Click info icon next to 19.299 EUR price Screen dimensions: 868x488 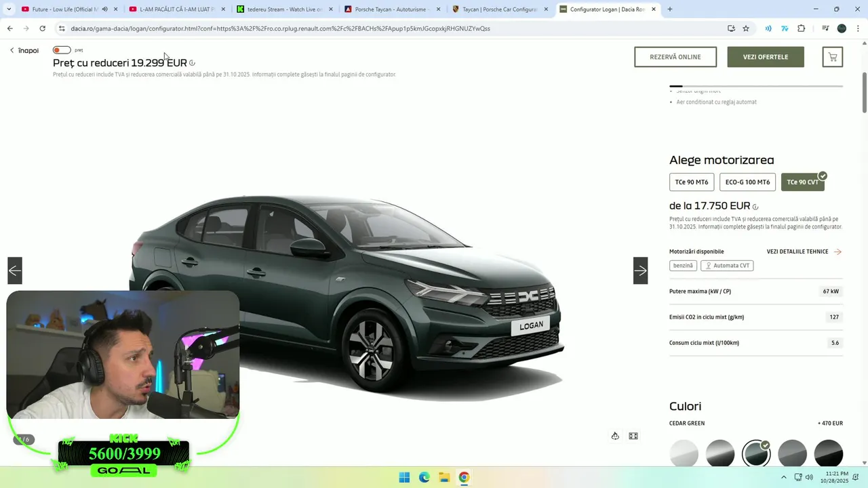tap(193, 63)
